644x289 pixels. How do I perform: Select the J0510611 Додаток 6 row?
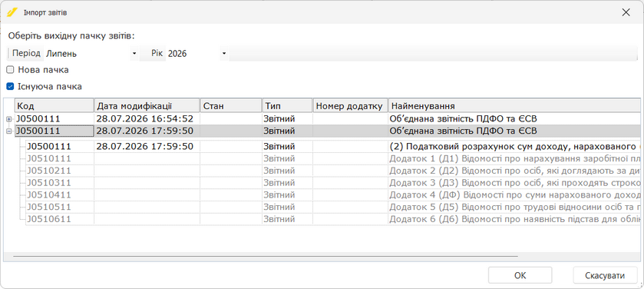[332, 219]
